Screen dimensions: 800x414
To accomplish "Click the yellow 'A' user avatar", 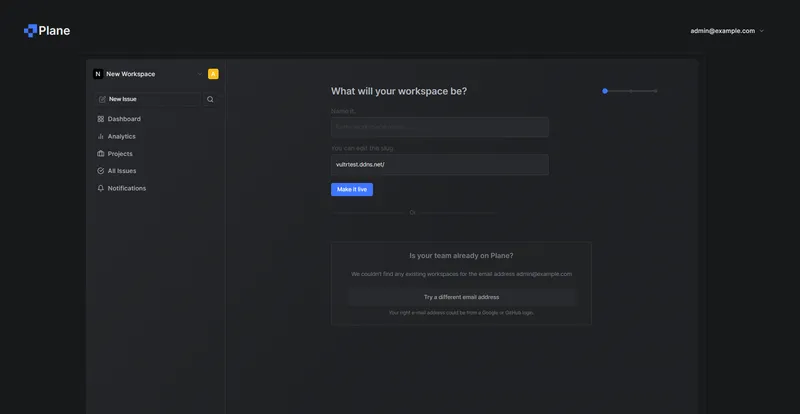I will click(x=213, y=74).
